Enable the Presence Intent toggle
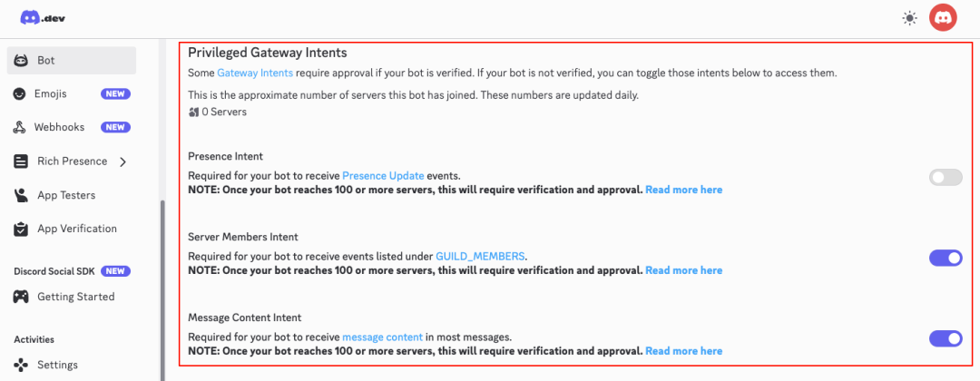980x381 pixels. click(x=946, y=178)
